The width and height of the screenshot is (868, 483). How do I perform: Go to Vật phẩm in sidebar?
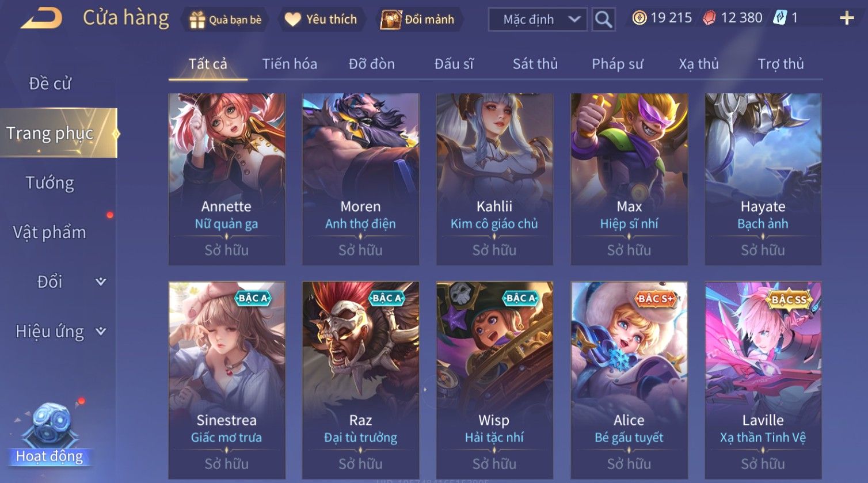[50, 233]
